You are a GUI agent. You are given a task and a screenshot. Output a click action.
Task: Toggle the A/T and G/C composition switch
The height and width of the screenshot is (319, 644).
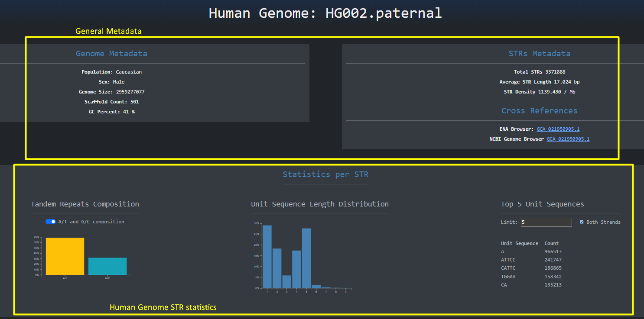click(x=51, y=222)
